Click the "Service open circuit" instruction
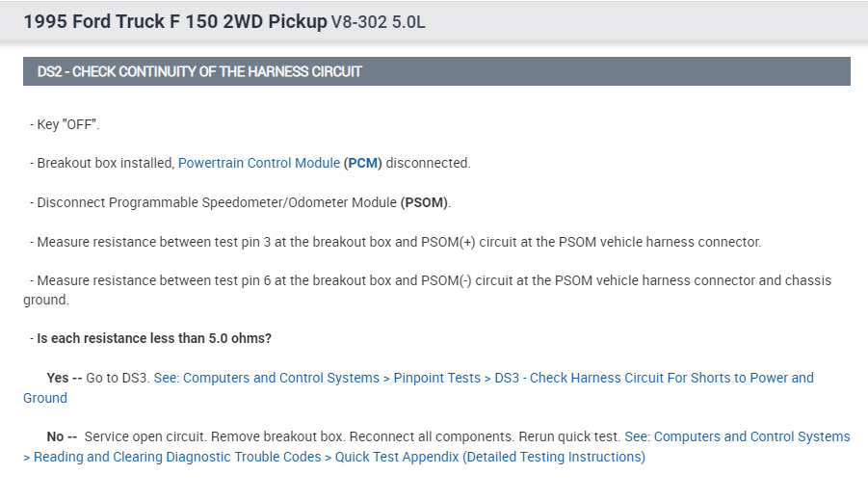868x501 pixels. pos(145,436)
